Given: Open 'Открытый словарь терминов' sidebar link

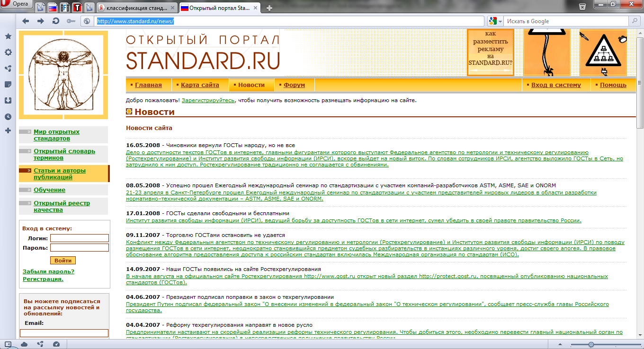Looking at the screenshot, I should (x=64, y=154).
